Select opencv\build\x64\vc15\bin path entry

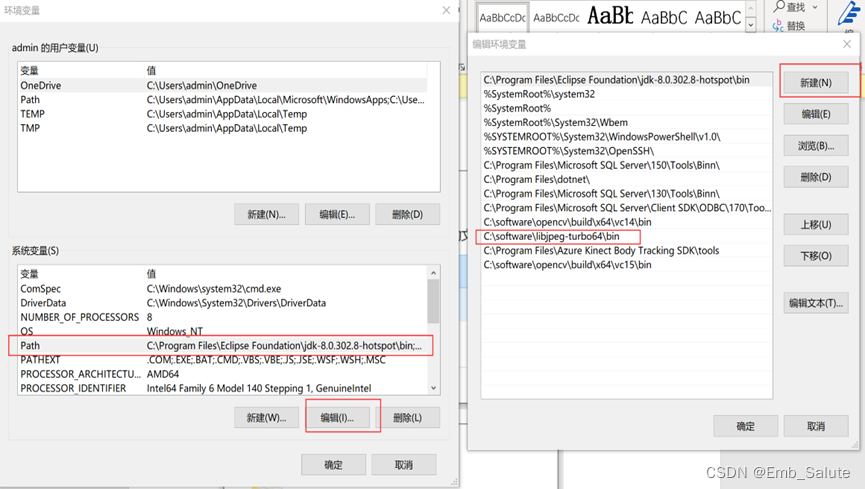pos(627,265)
